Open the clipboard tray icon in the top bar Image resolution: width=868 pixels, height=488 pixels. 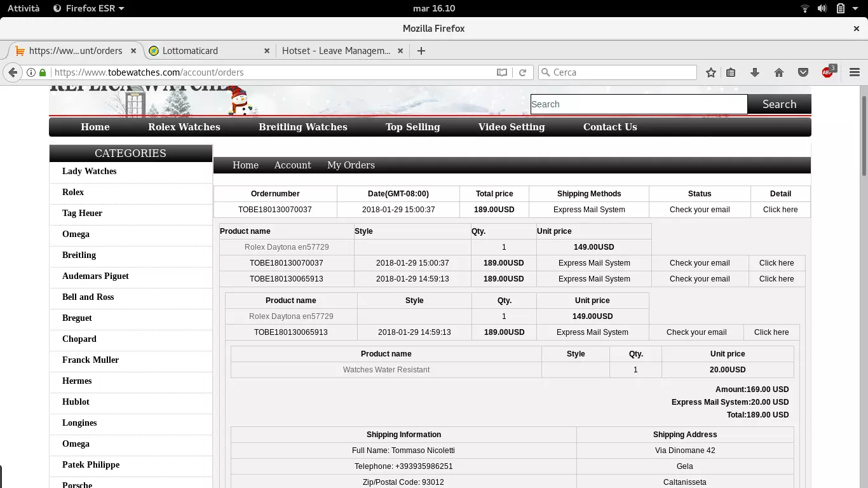(x=840, y=8)
